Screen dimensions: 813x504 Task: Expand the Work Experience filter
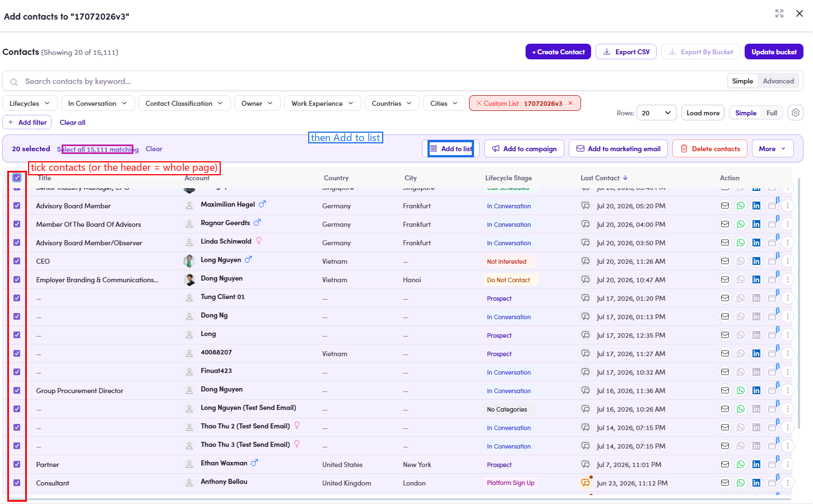tap(322, 104)
